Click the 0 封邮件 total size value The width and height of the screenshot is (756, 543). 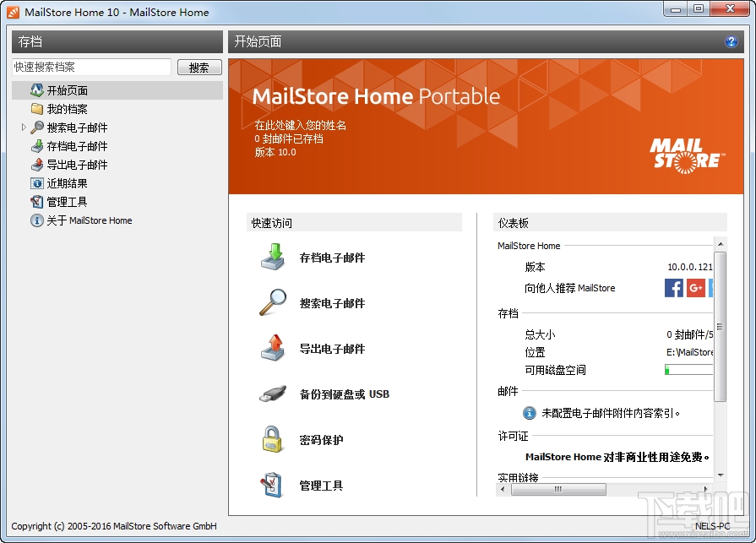(x=689, y=334)
